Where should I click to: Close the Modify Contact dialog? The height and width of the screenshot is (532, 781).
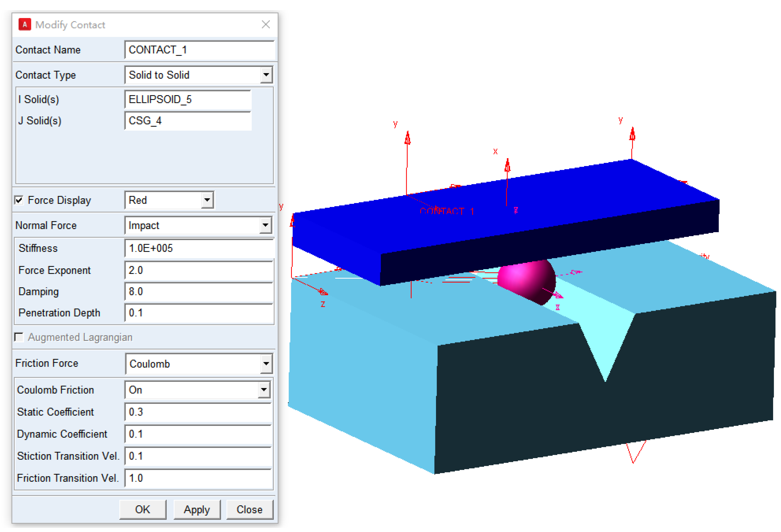click(x=265, y=25)
